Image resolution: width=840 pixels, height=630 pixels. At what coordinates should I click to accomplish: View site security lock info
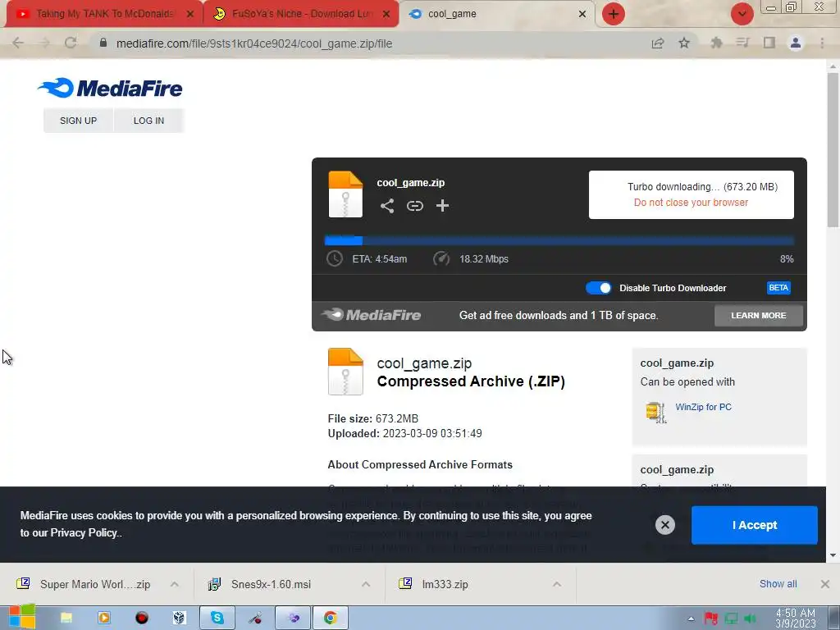pos(103,43)
